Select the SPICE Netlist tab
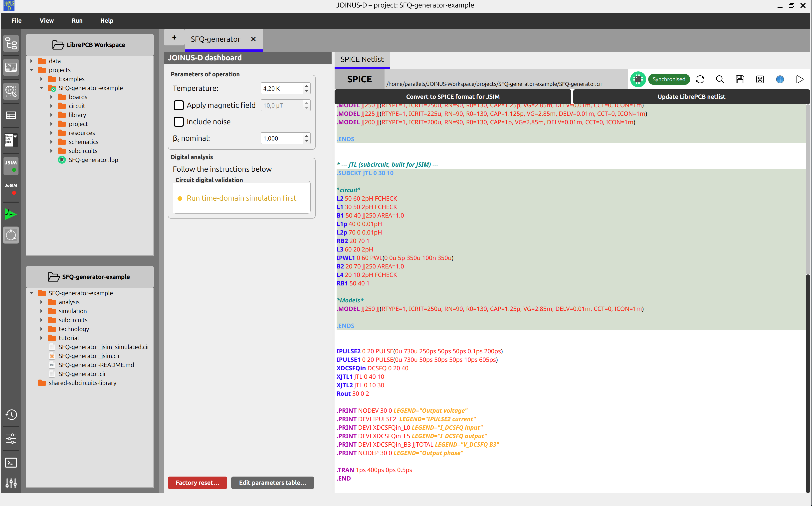 (362, 60)
